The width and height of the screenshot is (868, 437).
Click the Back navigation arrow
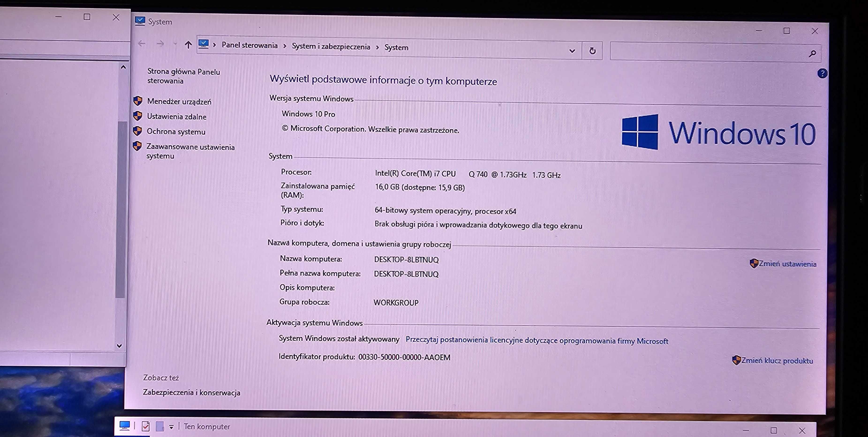pyautogui.click(x=142, y=43)
